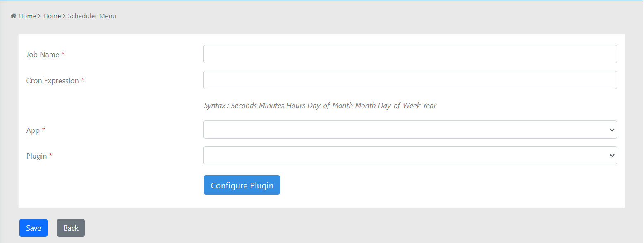Screen dimensions: 644x243
Task: Click the Scheduler Menu breadcrumb text
Action: click(x=92, y=16)
